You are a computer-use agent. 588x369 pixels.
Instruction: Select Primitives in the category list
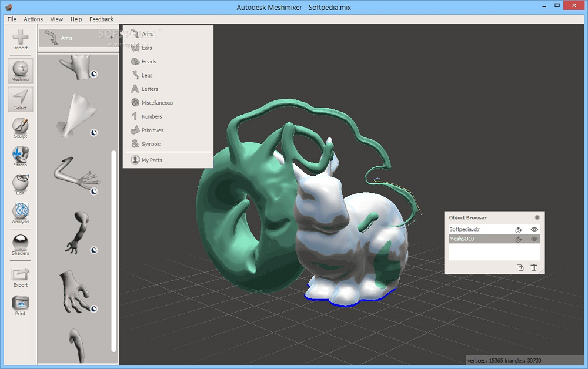click(152, 130)
